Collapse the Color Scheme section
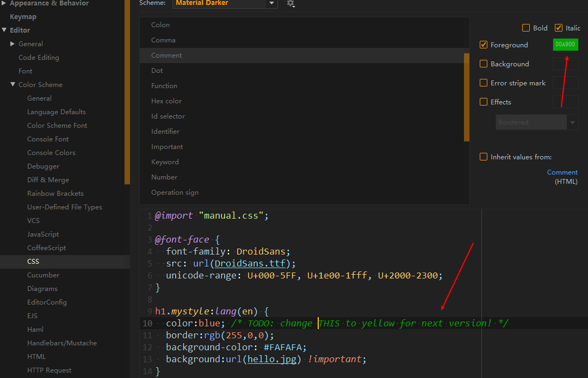 (13, 84)
